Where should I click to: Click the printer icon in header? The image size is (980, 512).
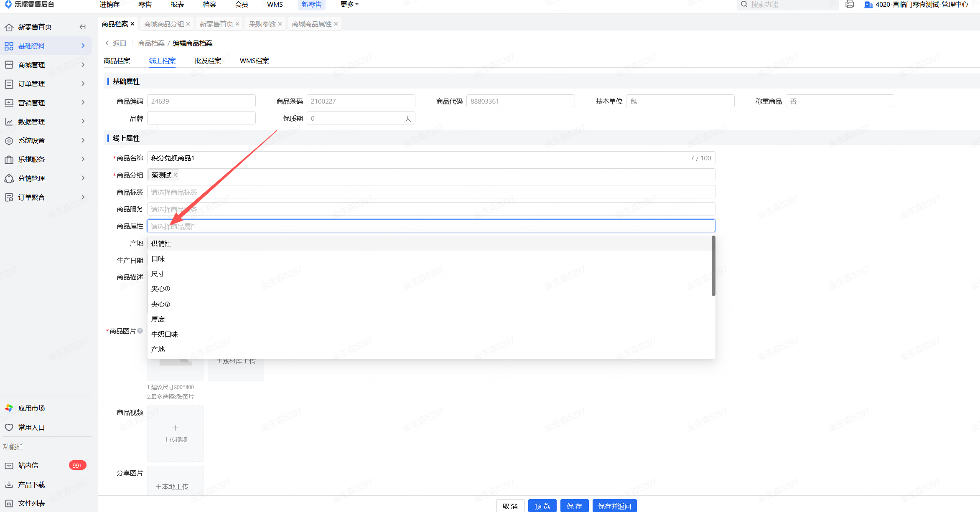coord(849,5)
